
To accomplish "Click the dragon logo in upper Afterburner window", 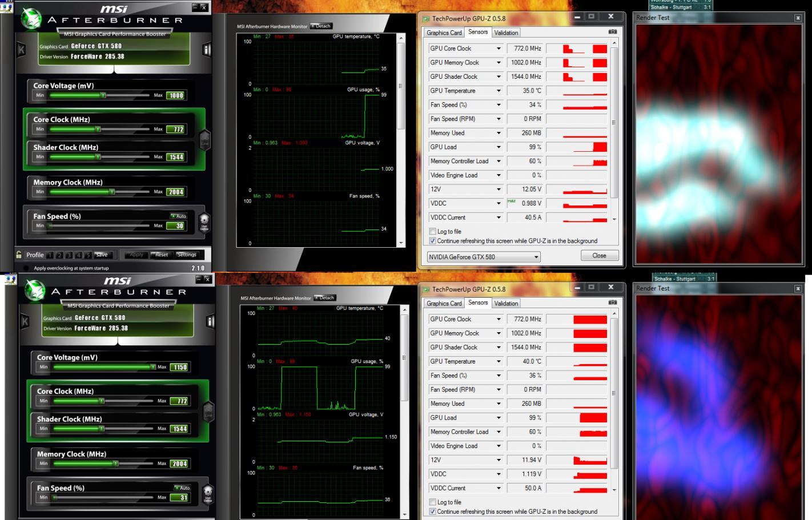I will (x=31, y=19).
